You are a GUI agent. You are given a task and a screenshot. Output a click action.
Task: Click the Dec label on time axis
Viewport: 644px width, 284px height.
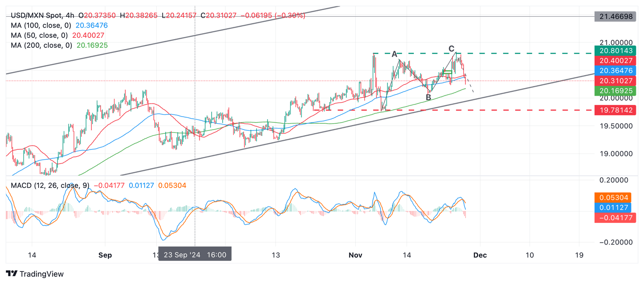coord(479,255)
